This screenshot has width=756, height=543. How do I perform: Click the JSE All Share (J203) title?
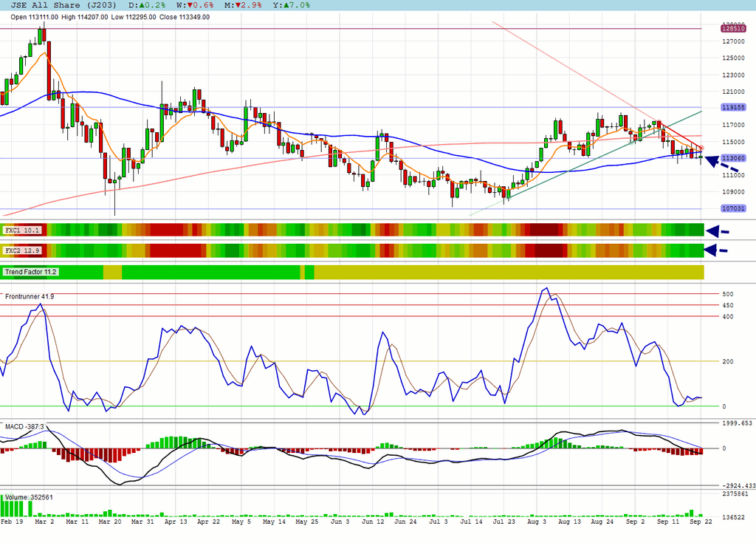pos(63,5)
